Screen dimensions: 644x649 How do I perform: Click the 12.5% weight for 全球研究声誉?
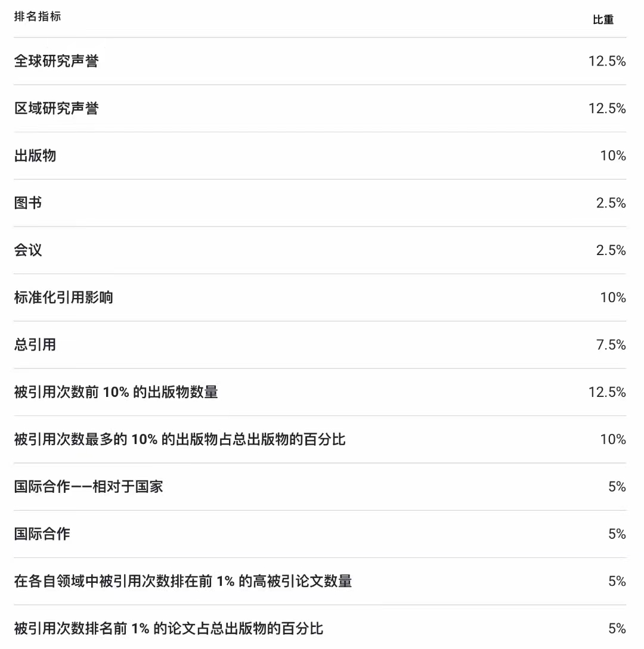[606, 61]
